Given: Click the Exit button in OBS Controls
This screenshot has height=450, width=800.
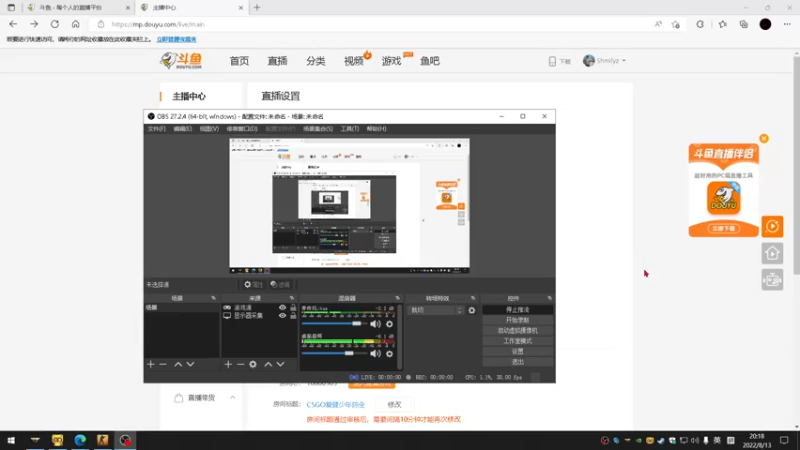Looking at the screenshot, I should [517, 362].
